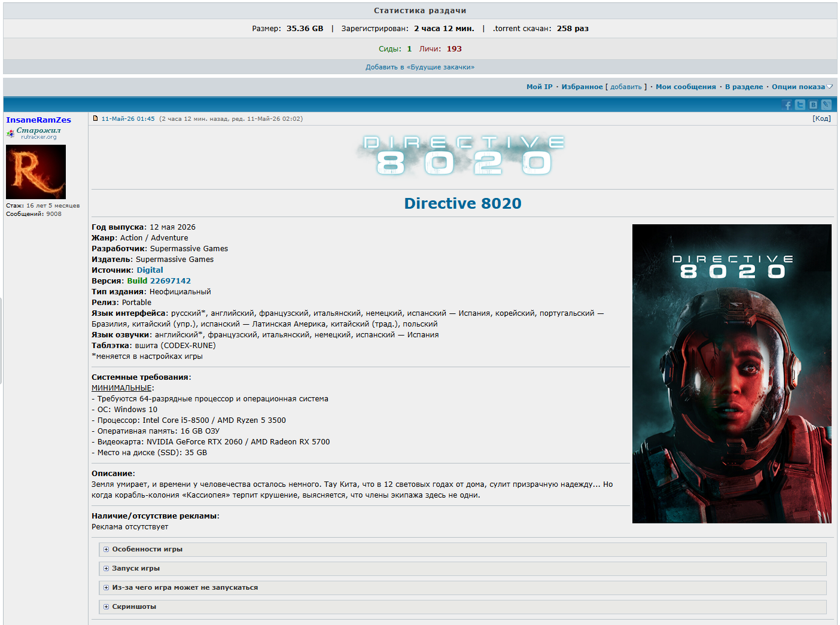Viewport: 840px width, 625px height.
Task: Expand Из-за чего игра может не запускаться
Action: pyautogui.click(x=462, y=588)
